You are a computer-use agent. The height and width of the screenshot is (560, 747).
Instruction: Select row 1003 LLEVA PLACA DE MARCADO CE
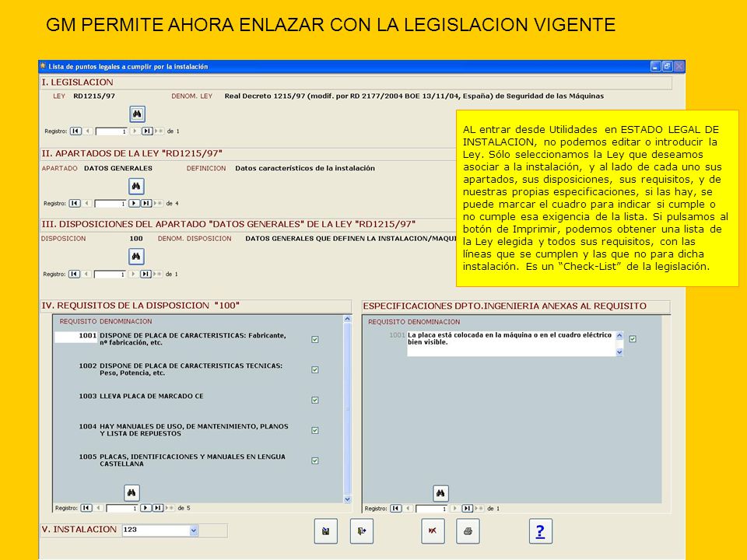point(152,396)
